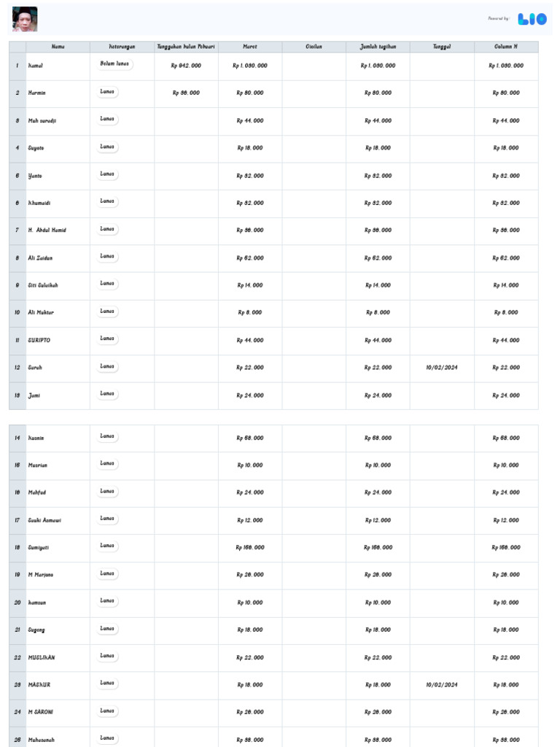Select the 10/02/2024 date in MASKUR's row
Screen dimensions: 560x747
click(442, 685)
